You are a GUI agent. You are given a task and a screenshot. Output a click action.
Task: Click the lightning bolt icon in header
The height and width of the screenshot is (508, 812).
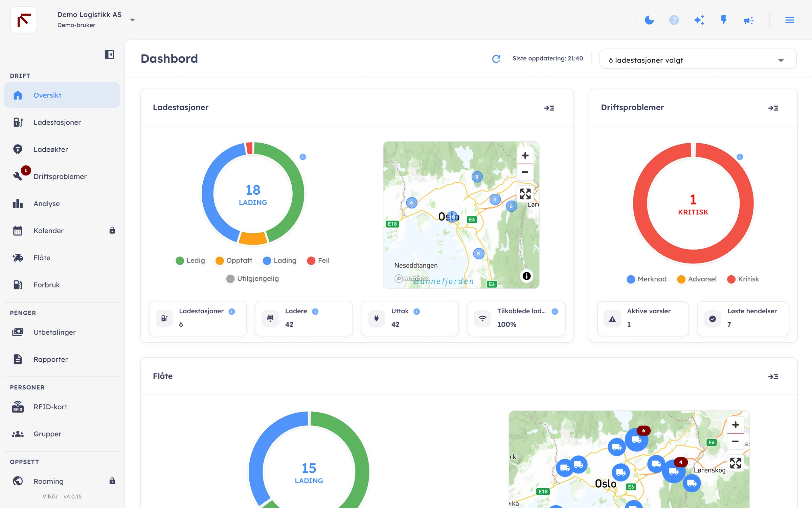(724, 20)
